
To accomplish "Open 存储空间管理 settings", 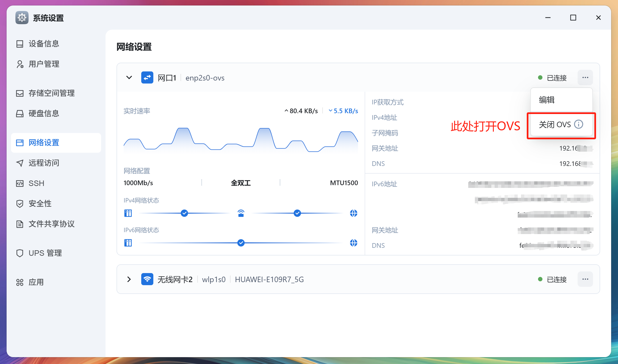I will point(51,93).
